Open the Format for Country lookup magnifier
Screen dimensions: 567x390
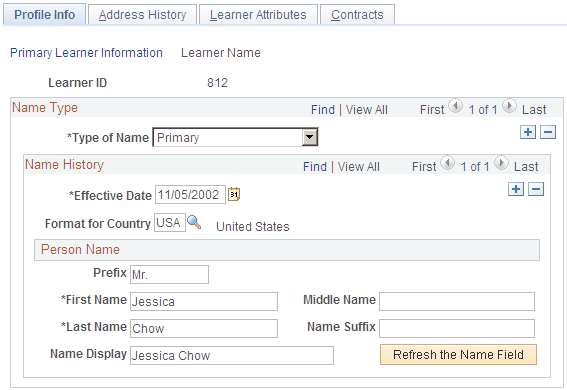tap(194, 222)
